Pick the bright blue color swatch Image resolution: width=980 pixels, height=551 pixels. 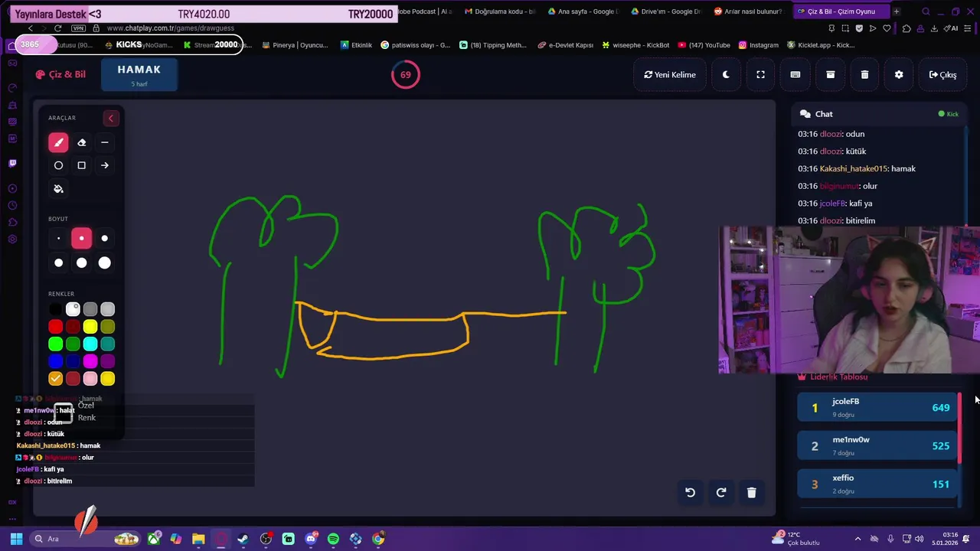click(x=55, y=361)
